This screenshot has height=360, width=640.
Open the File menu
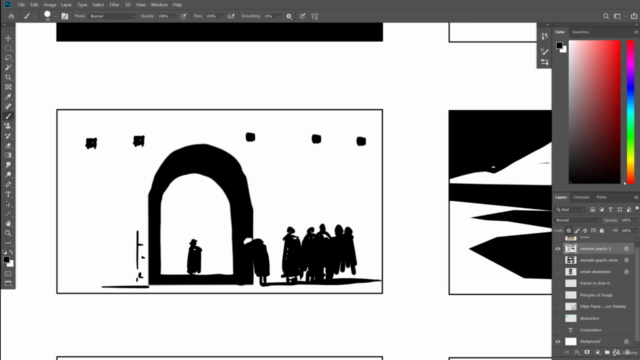point(21,5)
